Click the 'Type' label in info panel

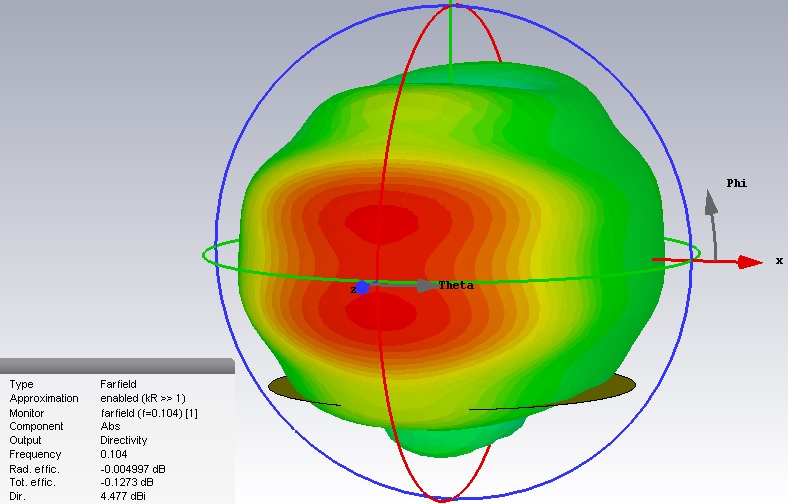point(21,384)
